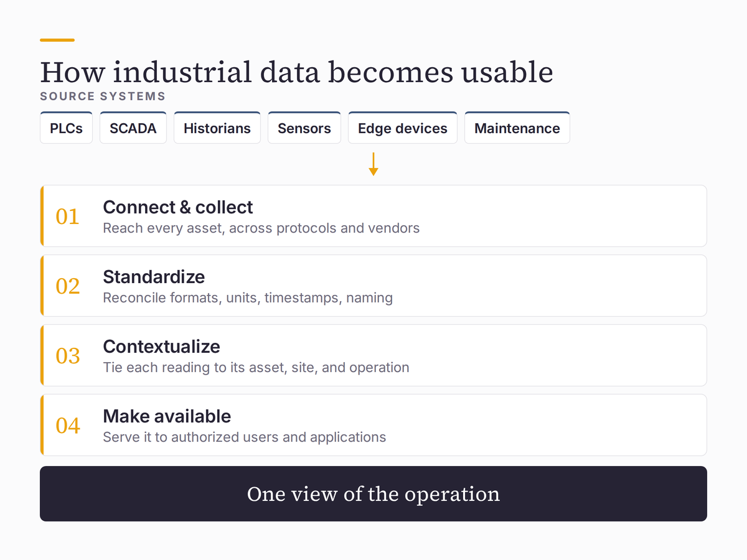The image size is (747, 560).
Task: Click the Historians chip
Action: click(x=217, y=128)
